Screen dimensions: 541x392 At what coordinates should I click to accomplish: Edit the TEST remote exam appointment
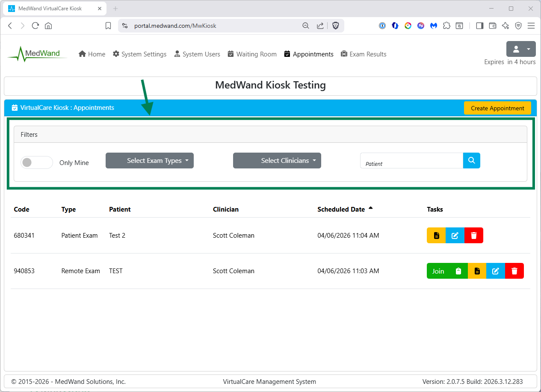[x=496, y=271]
